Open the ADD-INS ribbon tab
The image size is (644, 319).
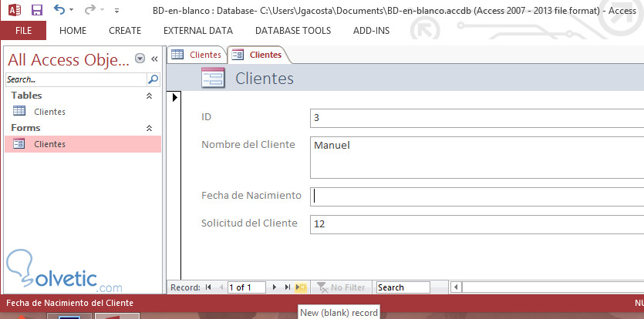pos(371,30)
